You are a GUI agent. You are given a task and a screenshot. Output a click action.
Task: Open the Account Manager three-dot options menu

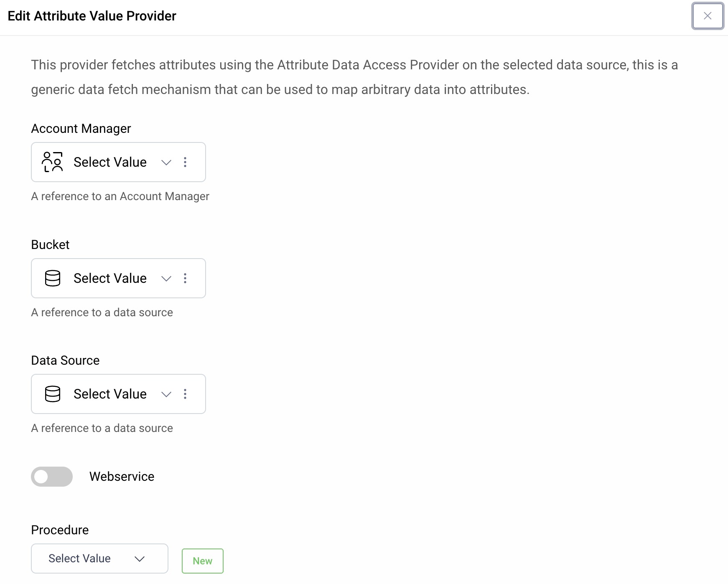pos(185,163)
